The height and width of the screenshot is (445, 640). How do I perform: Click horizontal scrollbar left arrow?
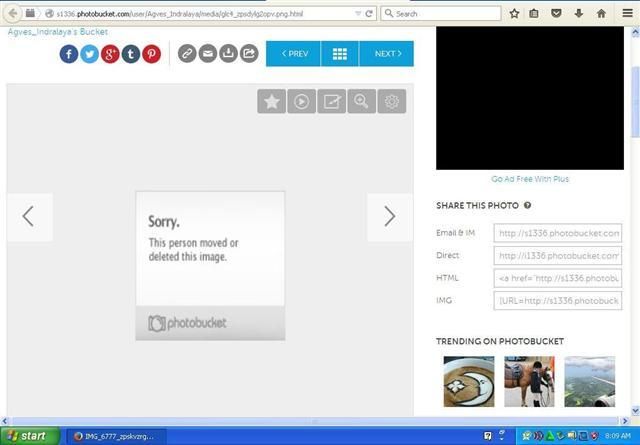4,421
